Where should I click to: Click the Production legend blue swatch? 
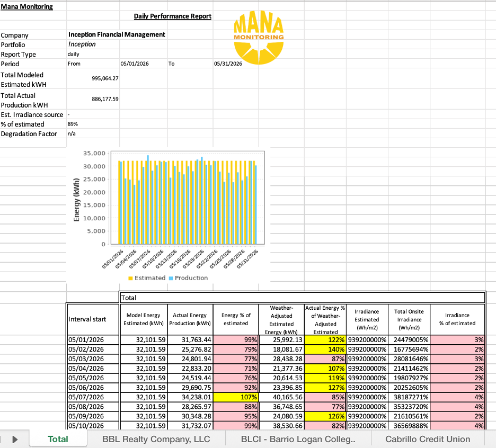pos(171,278)
